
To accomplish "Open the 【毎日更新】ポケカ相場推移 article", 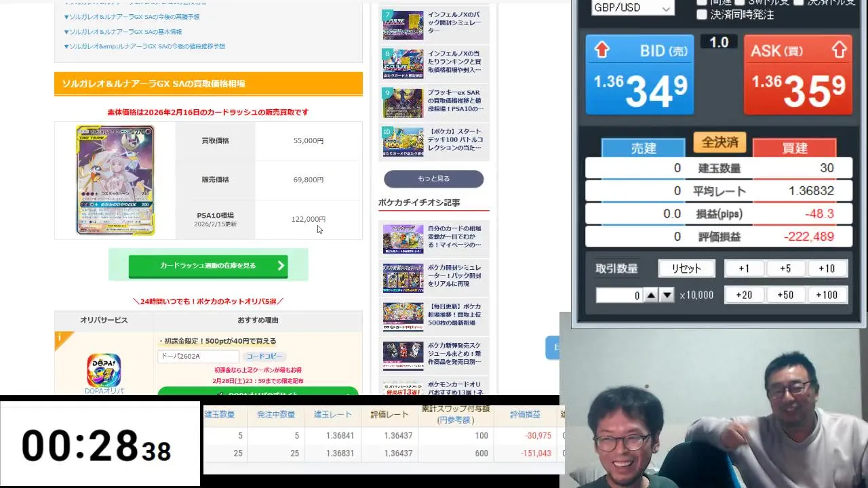I will click(434, 316).
